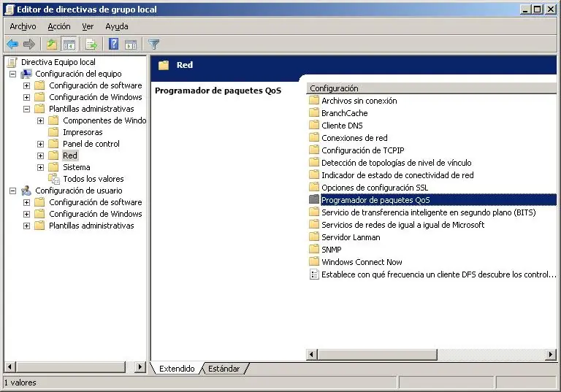Viewport: 561px width, 392px height.
Task: Click the tree pane scroll-right arrow
Action: pyautogui.click(x=140, y=366)
